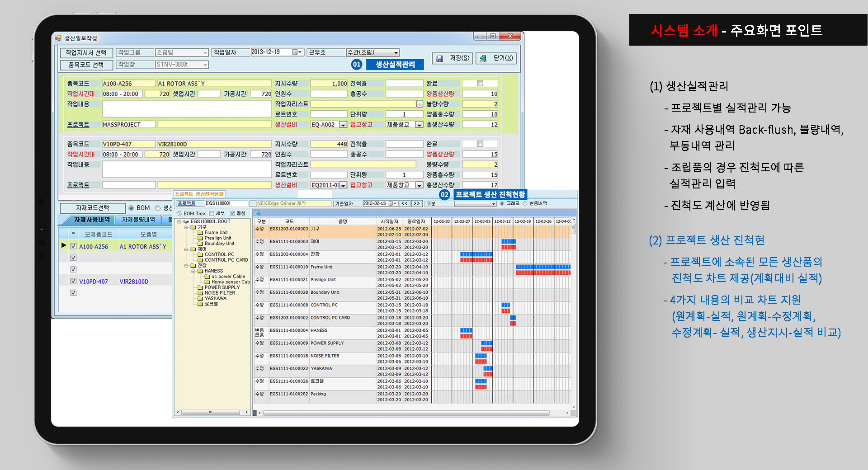Go to the next period with >>
868x470 pixels.
(417, 203)
